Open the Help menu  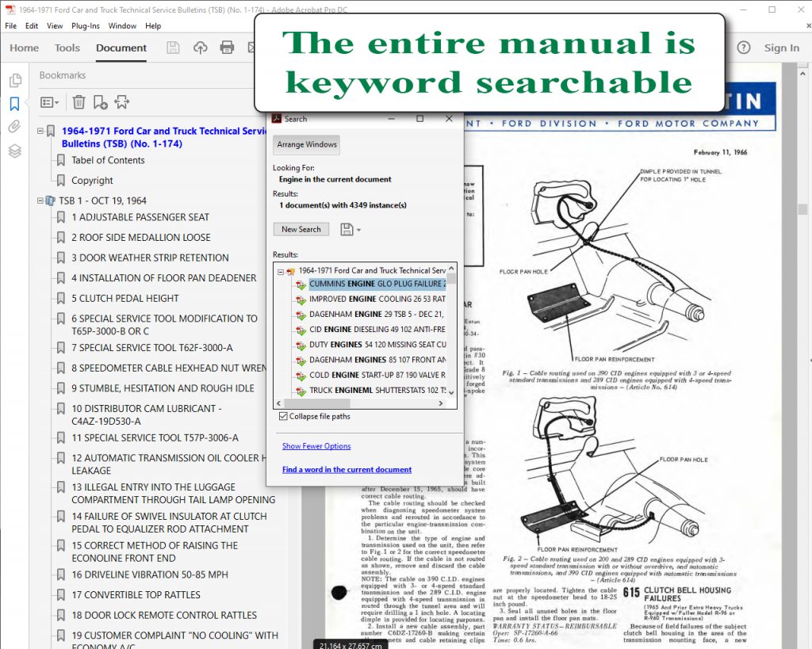pos(153,26)
